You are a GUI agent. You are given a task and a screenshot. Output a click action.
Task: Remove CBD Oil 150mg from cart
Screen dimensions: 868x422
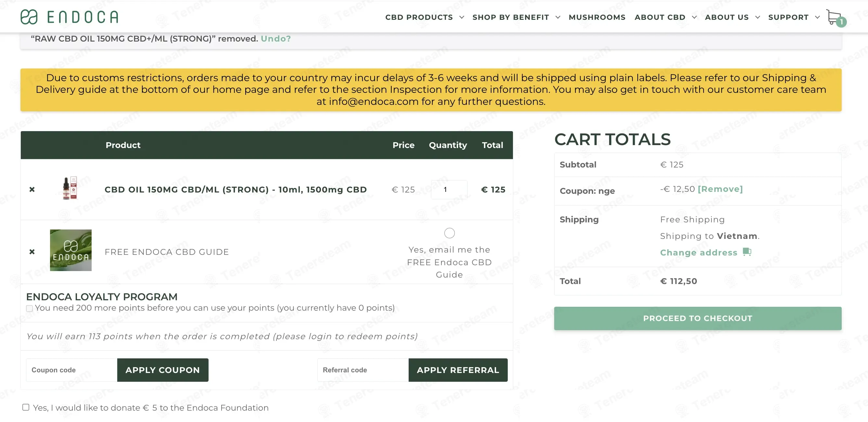tap(32, 190)
